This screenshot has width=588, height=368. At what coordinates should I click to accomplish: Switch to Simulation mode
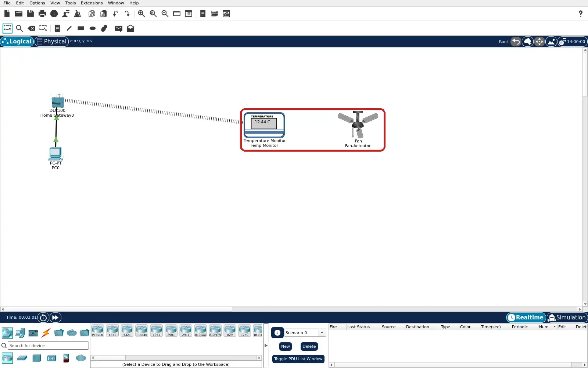[567, 317]
